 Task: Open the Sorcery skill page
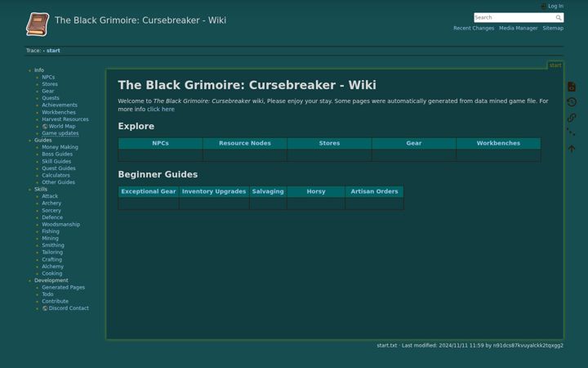51,211
